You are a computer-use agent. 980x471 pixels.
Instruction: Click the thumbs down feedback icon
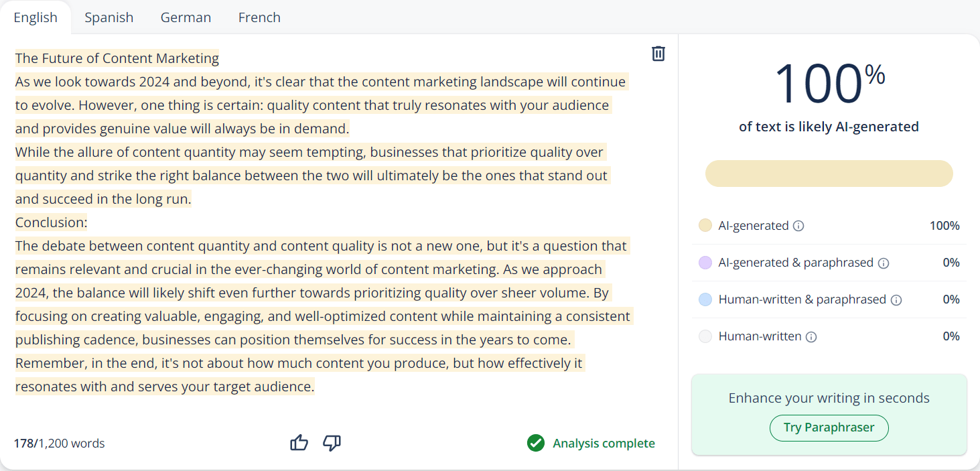[x=332, y=443]
